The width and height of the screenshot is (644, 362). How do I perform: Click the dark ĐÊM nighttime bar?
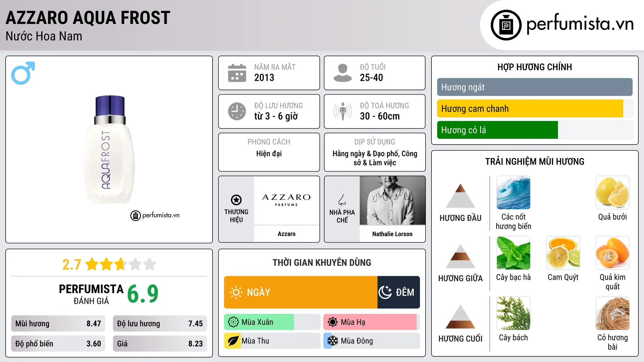click(399, 292)
